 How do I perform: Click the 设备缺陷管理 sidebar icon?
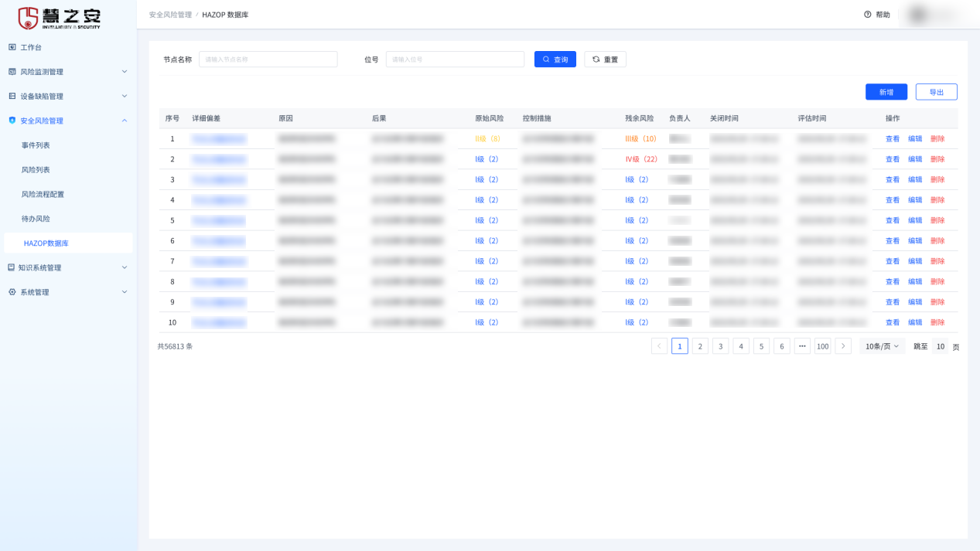pos(12,97)
